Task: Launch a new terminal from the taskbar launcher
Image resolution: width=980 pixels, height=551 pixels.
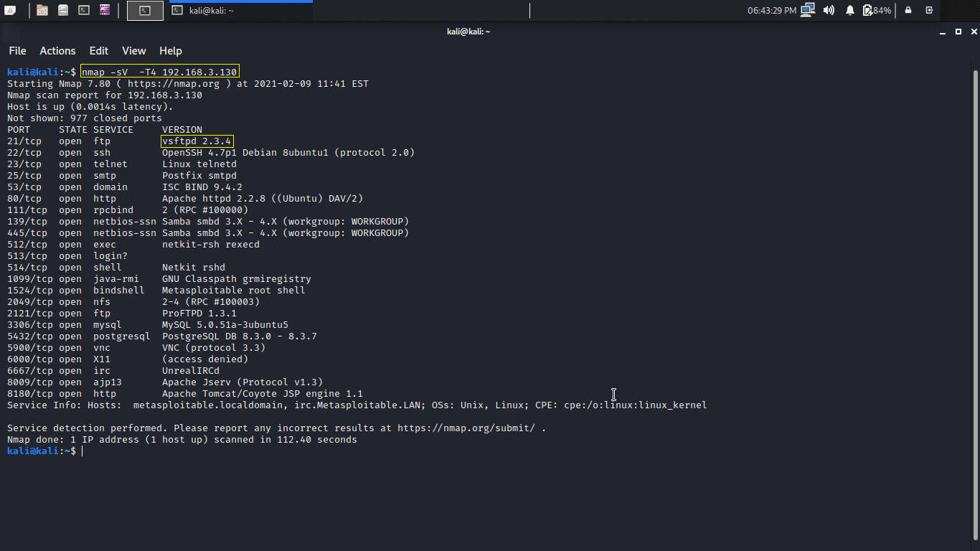Action: (84, 10)
